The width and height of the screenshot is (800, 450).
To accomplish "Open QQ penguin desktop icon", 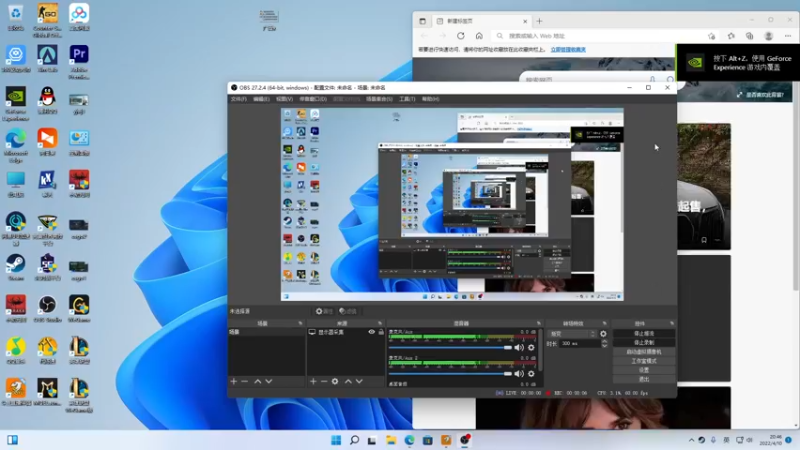I will [x=47, y=100].
